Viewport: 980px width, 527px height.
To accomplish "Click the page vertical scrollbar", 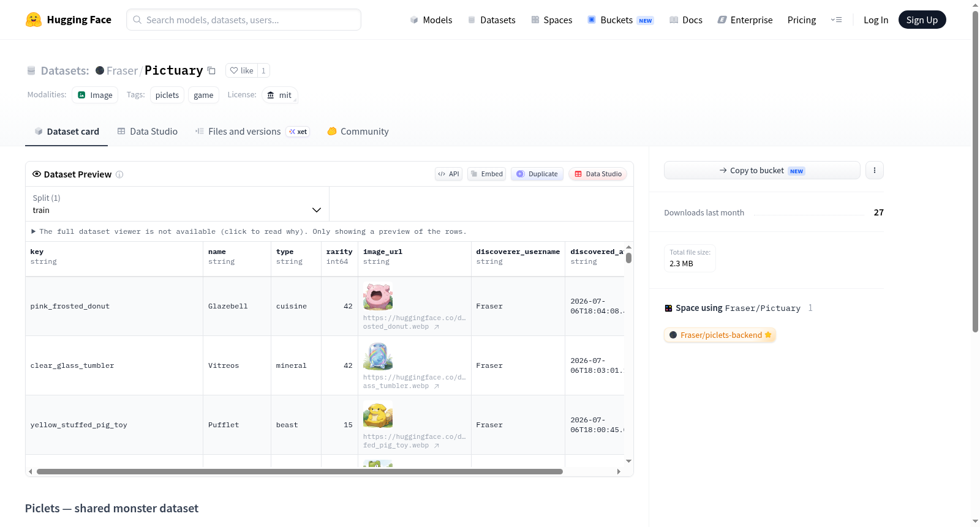I will coord(975,171).
